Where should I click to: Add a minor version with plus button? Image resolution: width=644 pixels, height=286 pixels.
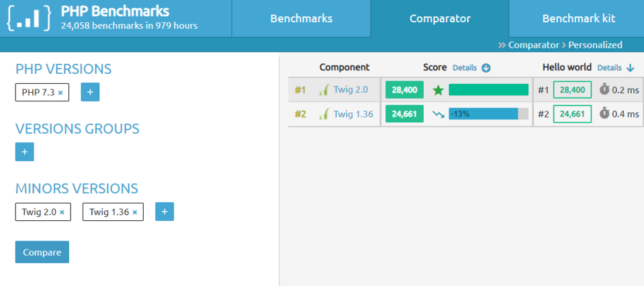click(x=165, y=211)
